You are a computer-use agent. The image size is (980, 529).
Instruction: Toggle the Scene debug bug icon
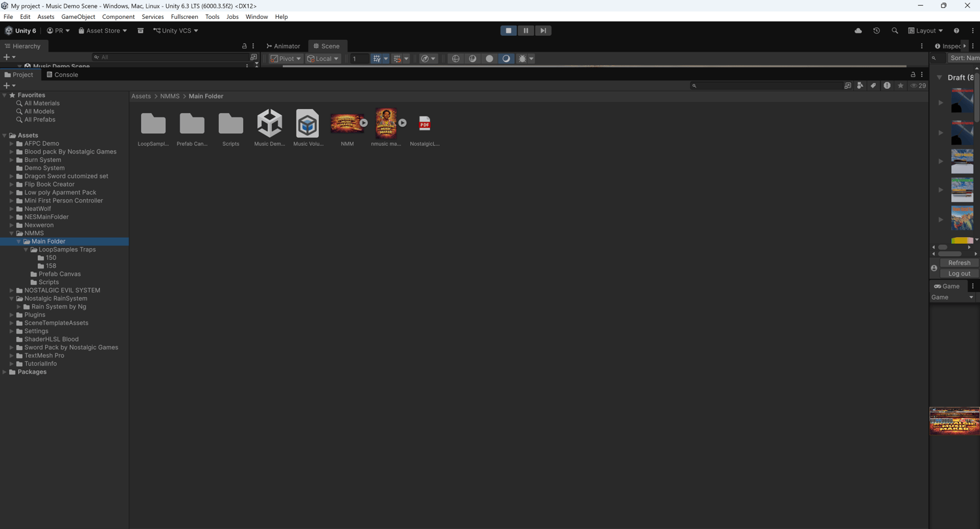pyautogui.click(x=522, y=59)
